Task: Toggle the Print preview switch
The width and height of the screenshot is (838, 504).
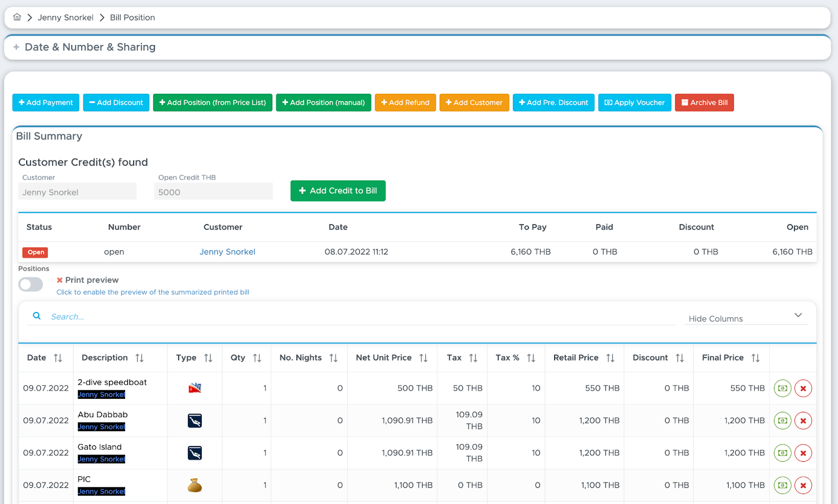Action: point(30,284)
